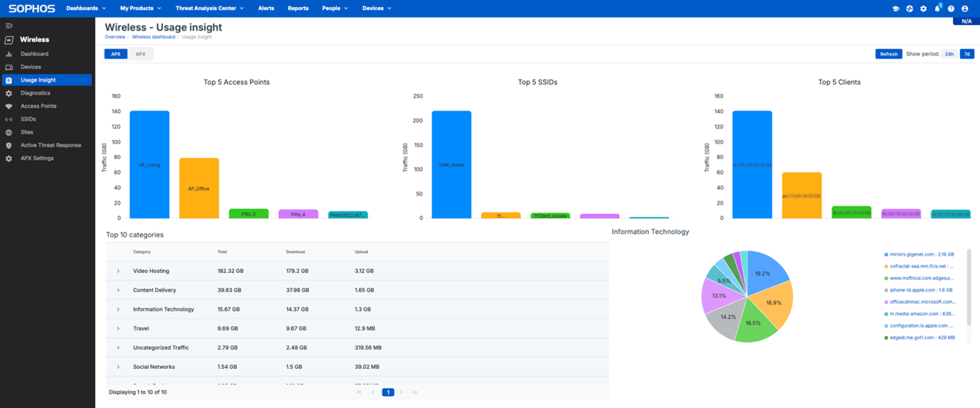980x408 pixels.
Task: Open the settings gear in top bar
Action: coord(923,9)
